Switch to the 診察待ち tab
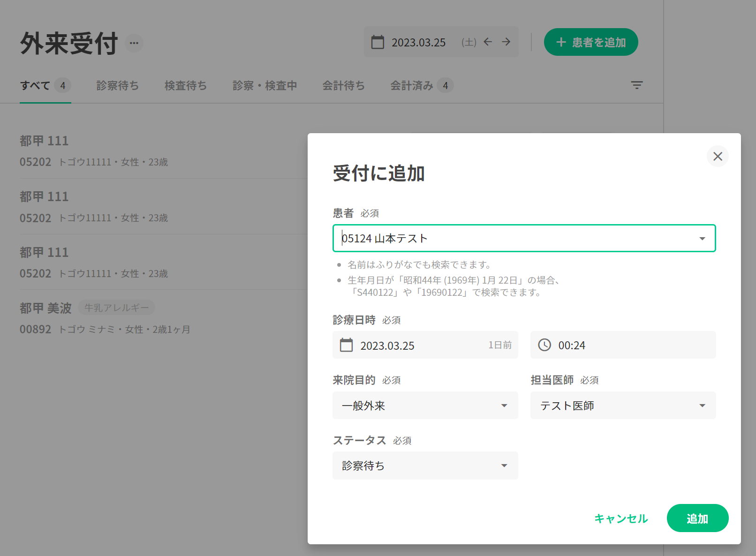Screen dimensions: 756x556 click(117, 86)
